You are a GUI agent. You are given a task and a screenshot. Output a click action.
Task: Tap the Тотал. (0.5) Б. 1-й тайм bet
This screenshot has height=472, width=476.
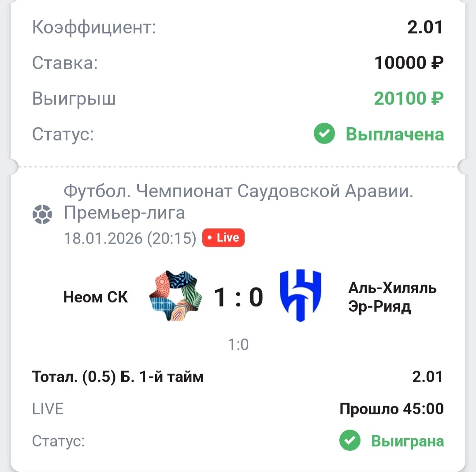point(118,377)
